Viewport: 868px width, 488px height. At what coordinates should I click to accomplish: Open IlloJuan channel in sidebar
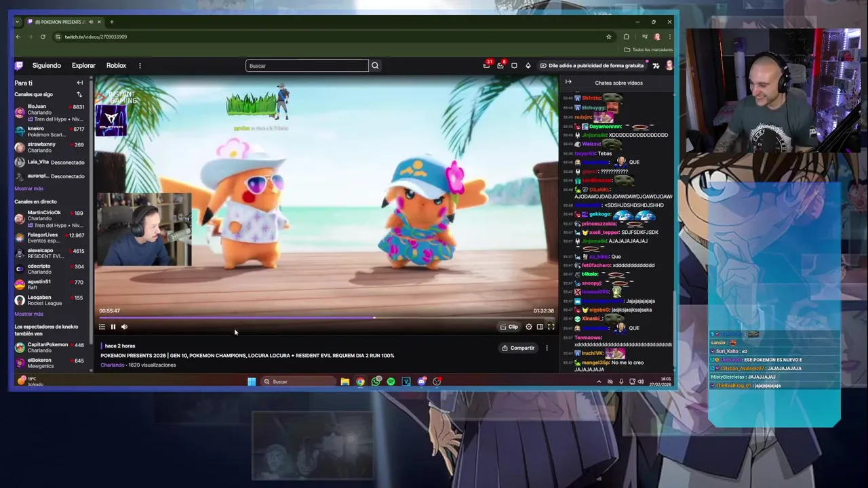point(49,113)
